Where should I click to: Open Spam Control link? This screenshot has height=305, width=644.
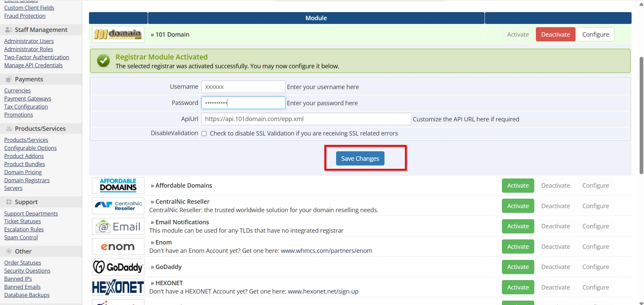pyautogui.click(x=21, y=237)
